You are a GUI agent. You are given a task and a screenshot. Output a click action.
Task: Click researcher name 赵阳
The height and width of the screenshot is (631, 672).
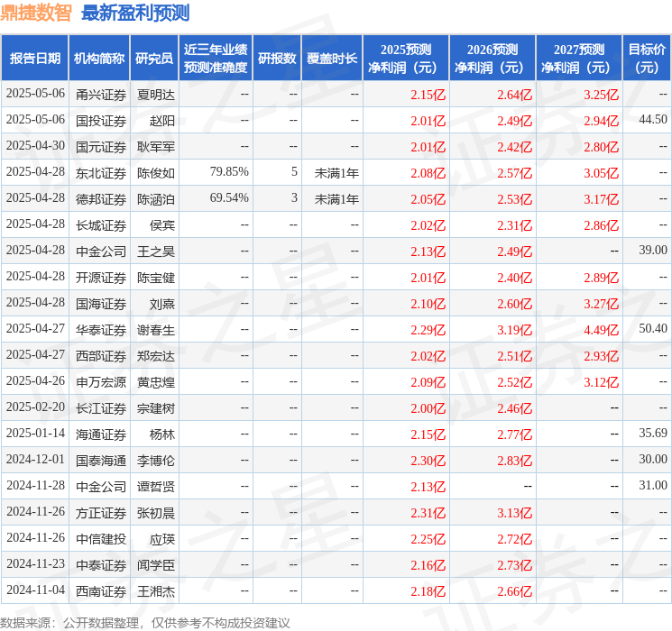click(162, 121)
